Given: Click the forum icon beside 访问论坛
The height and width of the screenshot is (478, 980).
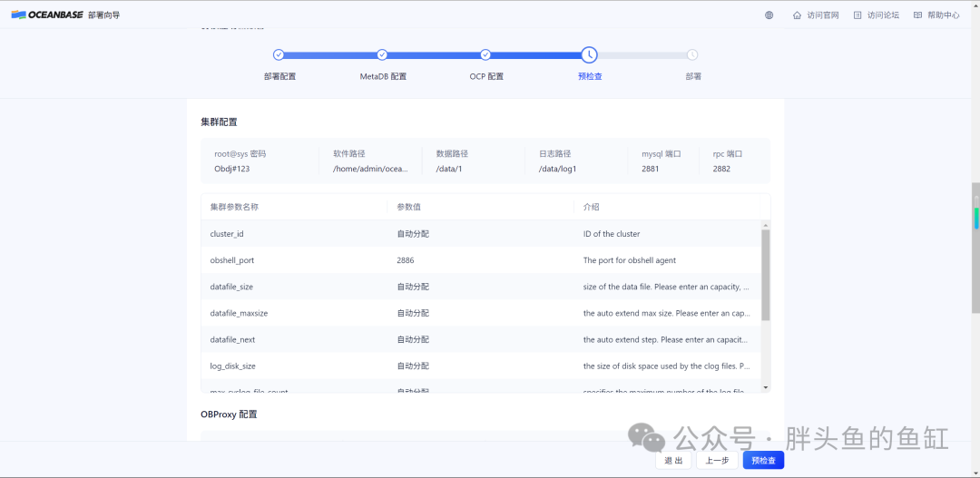Looking at the screenshot, I should pos(857,15).
